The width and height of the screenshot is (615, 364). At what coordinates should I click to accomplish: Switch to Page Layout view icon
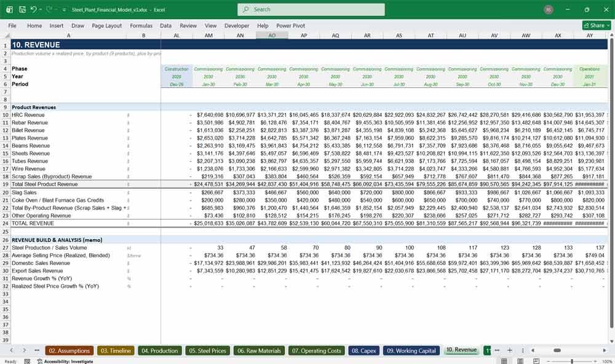[520, 362]
